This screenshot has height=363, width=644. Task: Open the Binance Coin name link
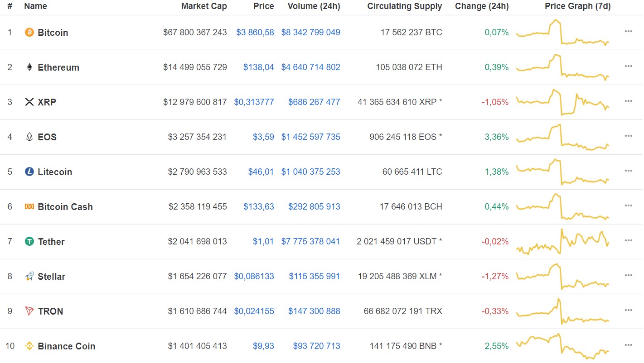(66, 346)
